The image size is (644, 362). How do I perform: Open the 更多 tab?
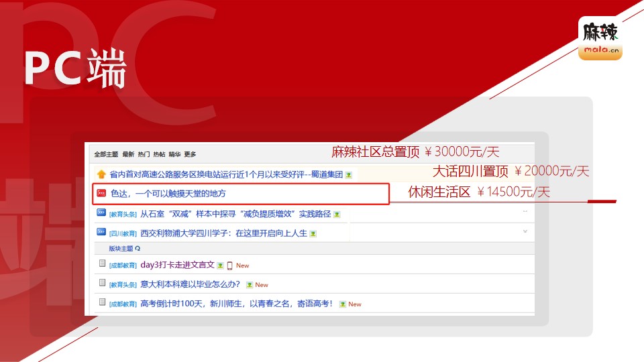point(190,154)
